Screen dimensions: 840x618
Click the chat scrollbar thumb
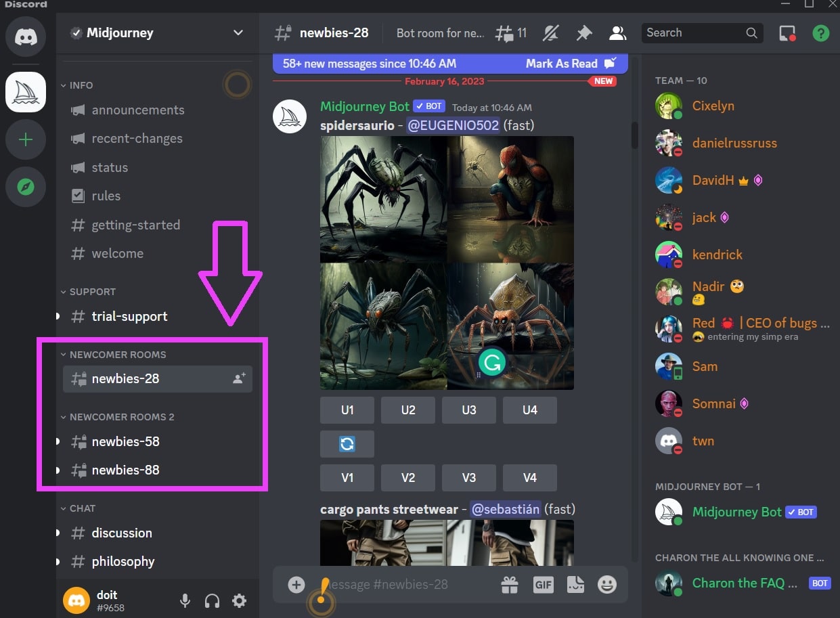634,135
